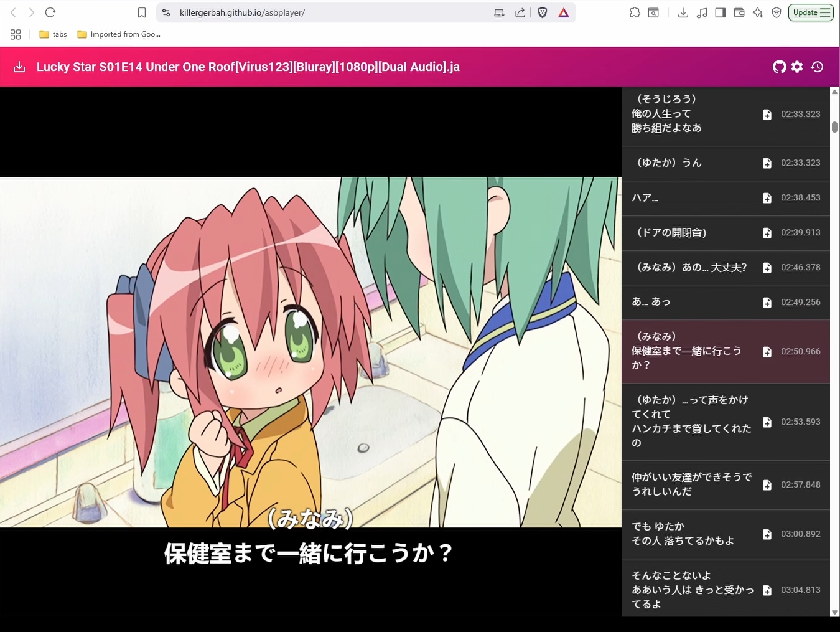Open the GitHub repository icon
Viewport: 840px width, 632px height.
(779, 67)
